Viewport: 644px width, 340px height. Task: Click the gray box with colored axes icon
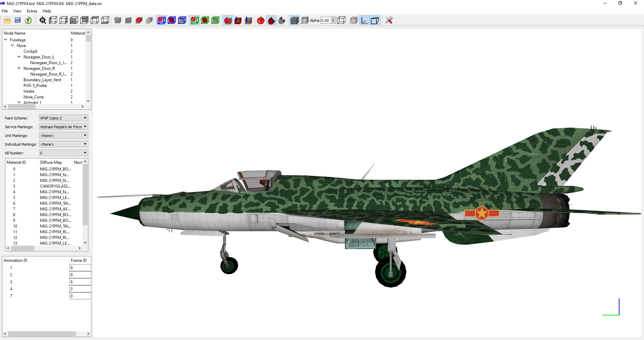(248, 20)
